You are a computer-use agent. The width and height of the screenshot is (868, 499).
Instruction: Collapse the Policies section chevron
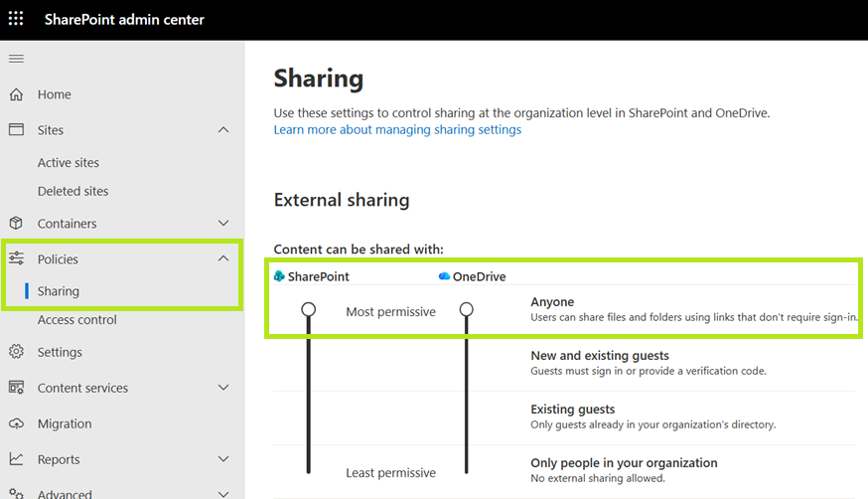coord(223,258)
